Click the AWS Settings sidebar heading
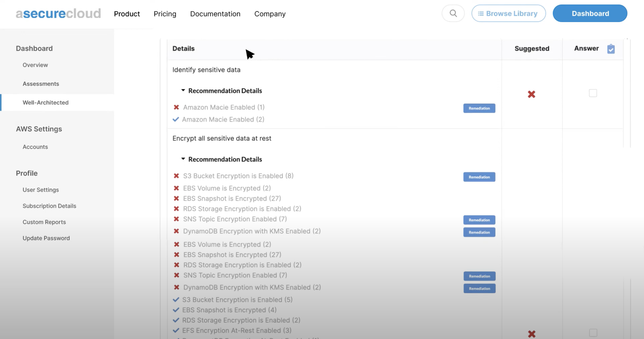Image resolution: width=644 pixels, height=339 pixels. click(x=39, y=129)
